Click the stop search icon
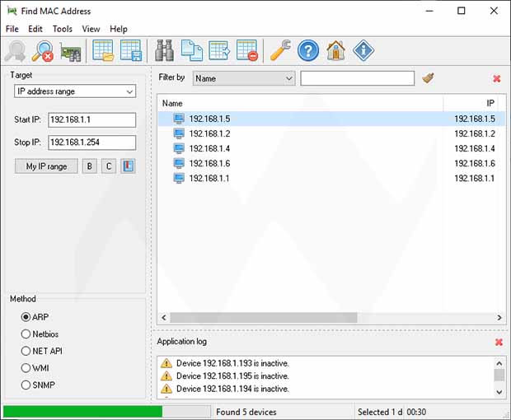 pyautogui.click(x=43, y=51)
